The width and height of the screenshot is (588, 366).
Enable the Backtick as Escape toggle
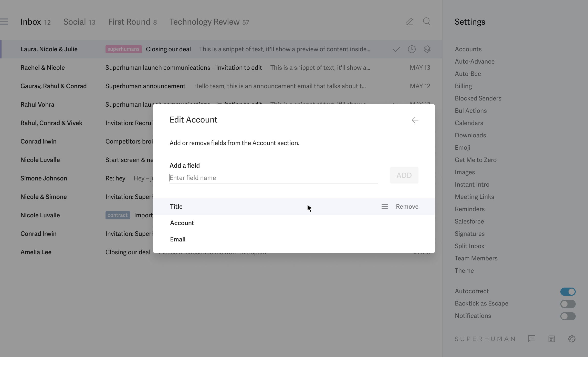[568, 304]
